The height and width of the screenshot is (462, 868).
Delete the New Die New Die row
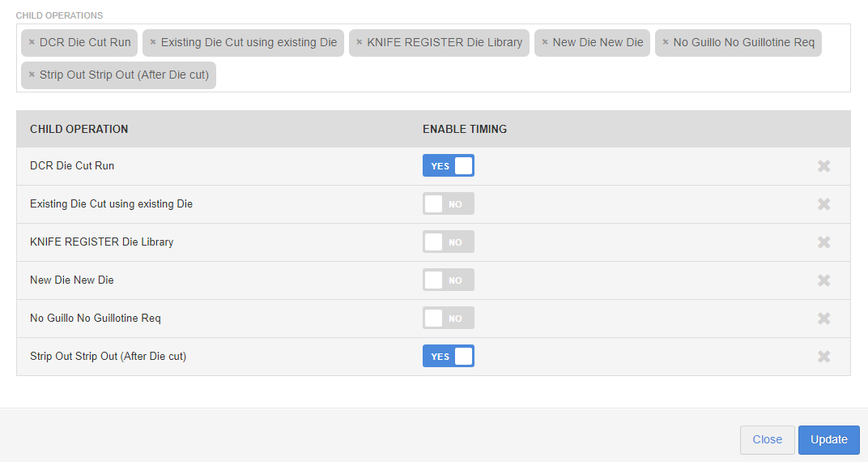(x=823, y=280)
